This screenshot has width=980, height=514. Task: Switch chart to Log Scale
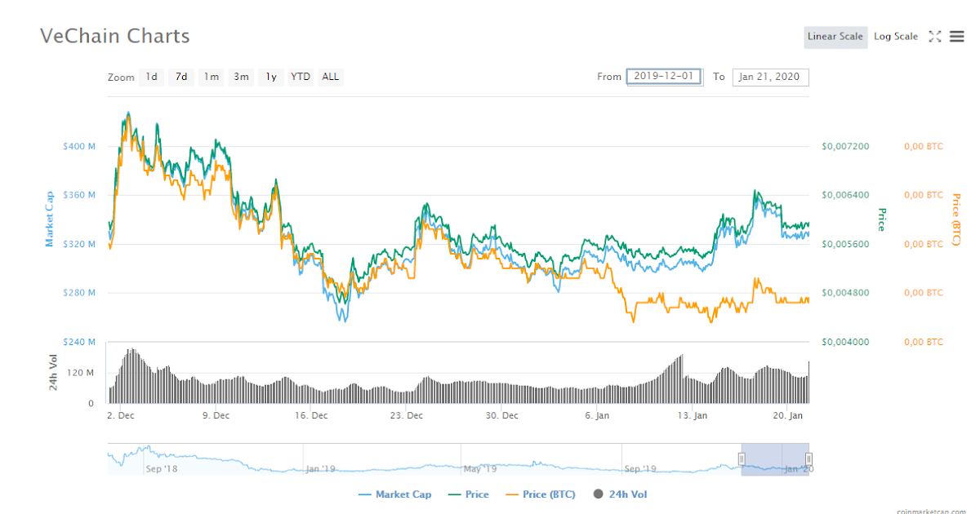click(896, 37)
